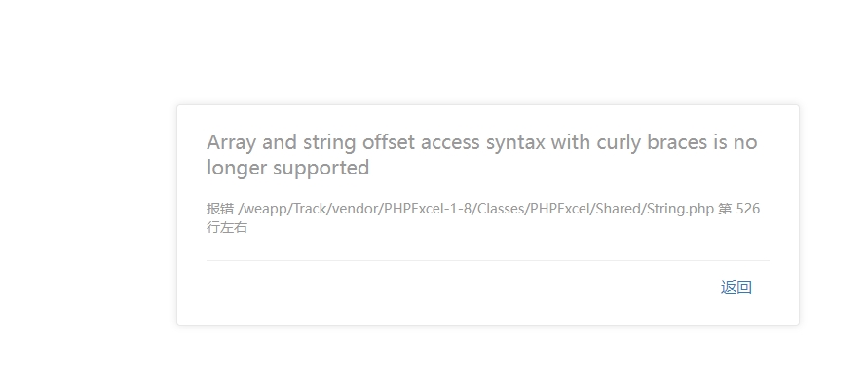Click the line number 526
The width and height of the screenshot is (868, 387).
(x=748, y=209)
